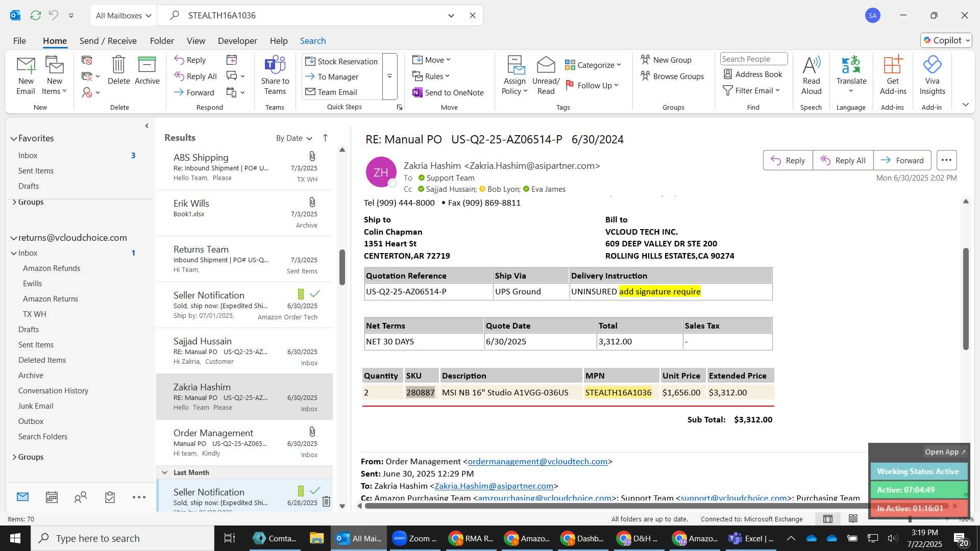980x551 pixels.
Task: Open Viva Insights add-in
Action: [932, 76]
